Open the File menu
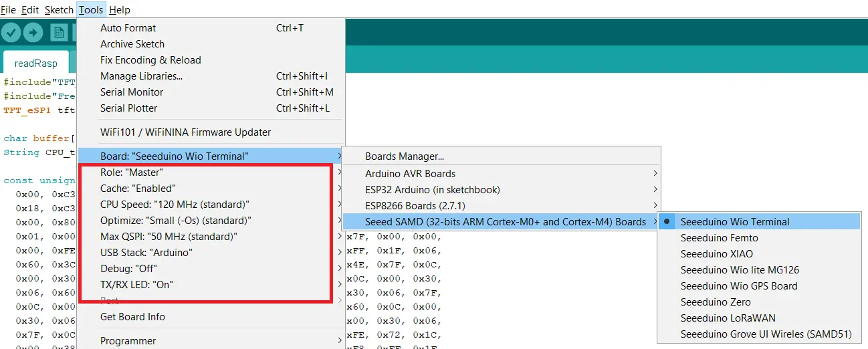Viewport: 868px width, 349px height. point(8,10)
